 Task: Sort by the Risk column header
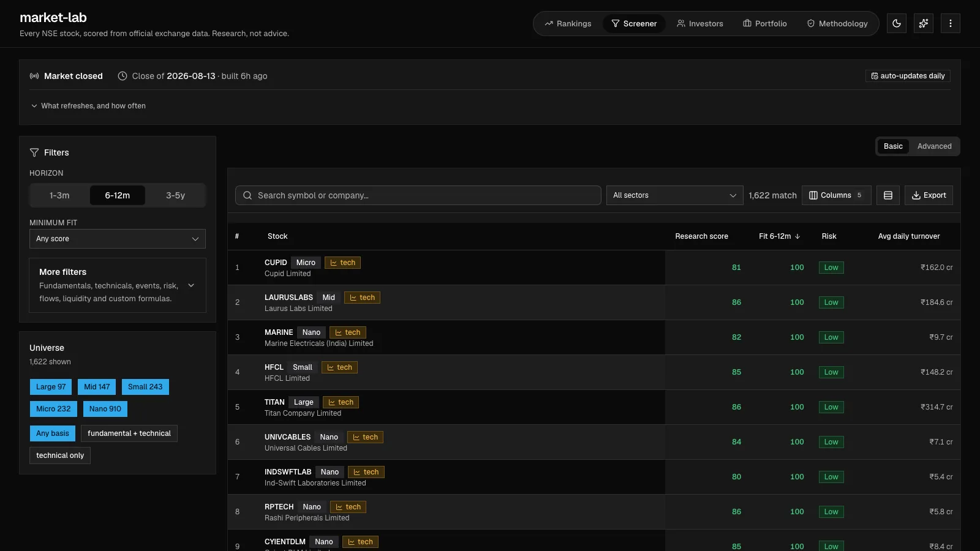point(829,236)
